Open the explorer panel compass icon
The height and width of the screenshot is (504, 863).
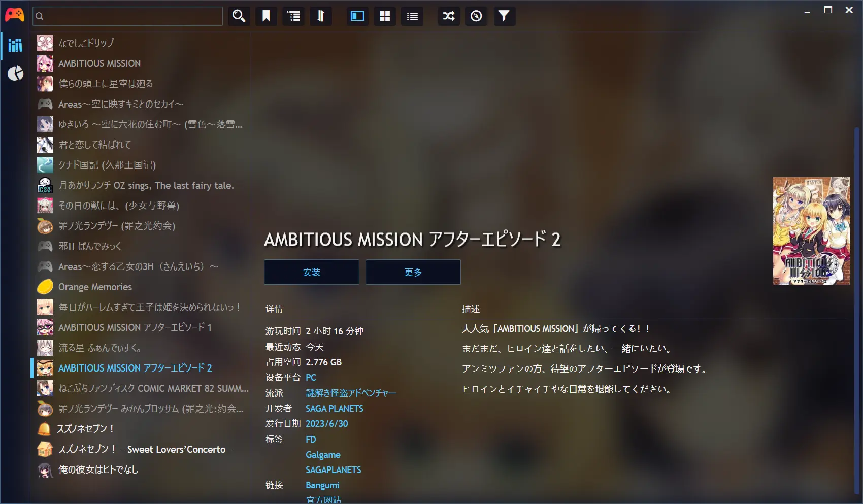point(476,16)
